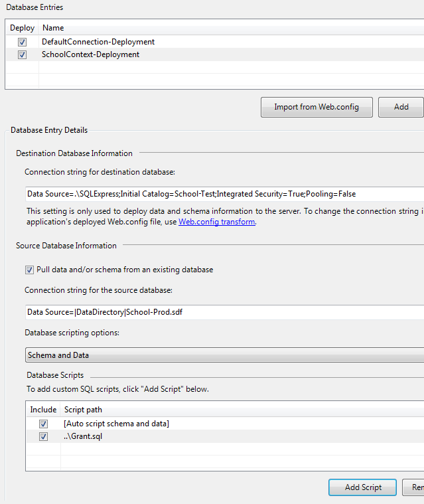Viewport: 424px width, 504px height.
Task: Click Import from Web.config button
Action: tap(316, 107)
